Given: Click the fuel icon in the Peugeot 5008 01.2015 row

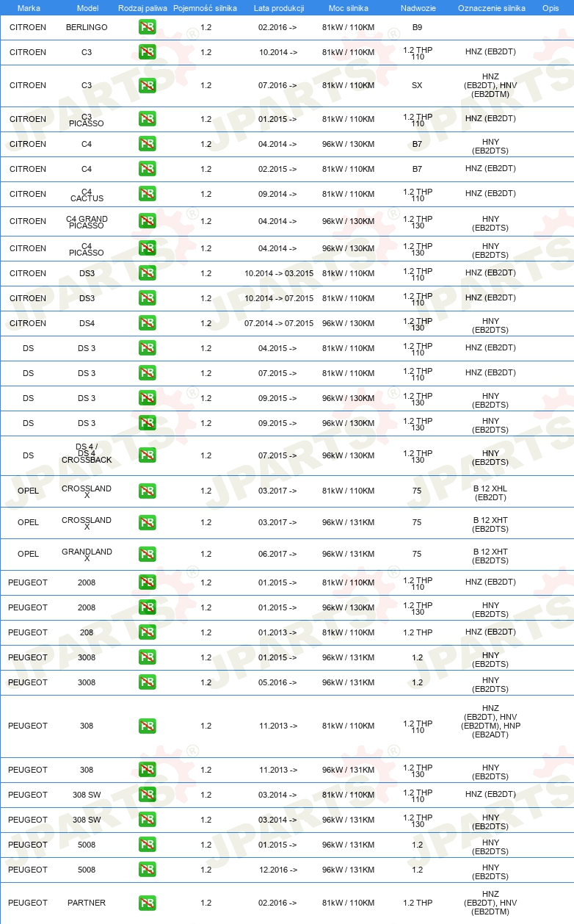Looking at the screenshot, I should 147,845.
